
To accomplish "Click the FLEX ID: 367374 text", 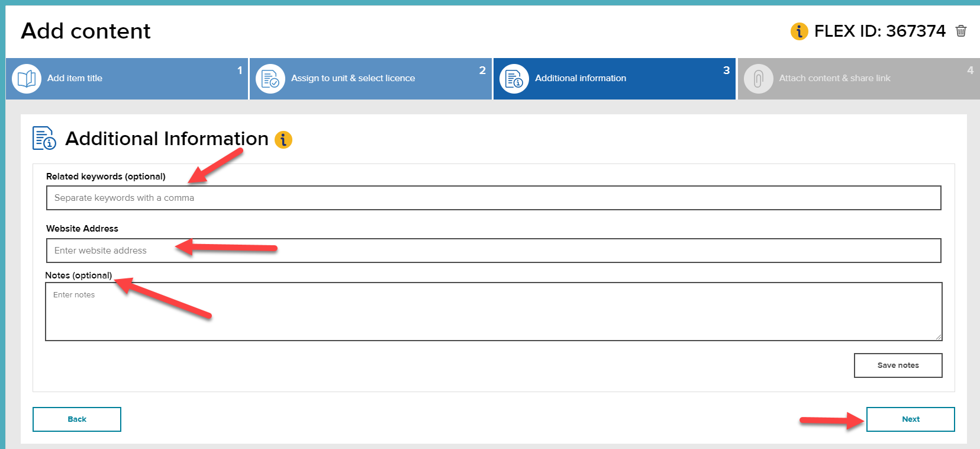I will click(x=880, y=31).
